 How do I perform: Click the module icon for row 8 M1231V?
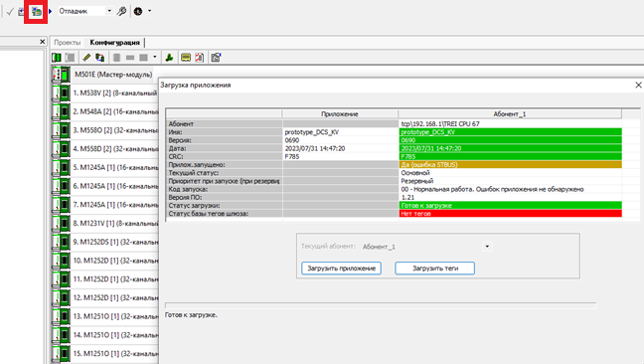click(x=62, y=223)
